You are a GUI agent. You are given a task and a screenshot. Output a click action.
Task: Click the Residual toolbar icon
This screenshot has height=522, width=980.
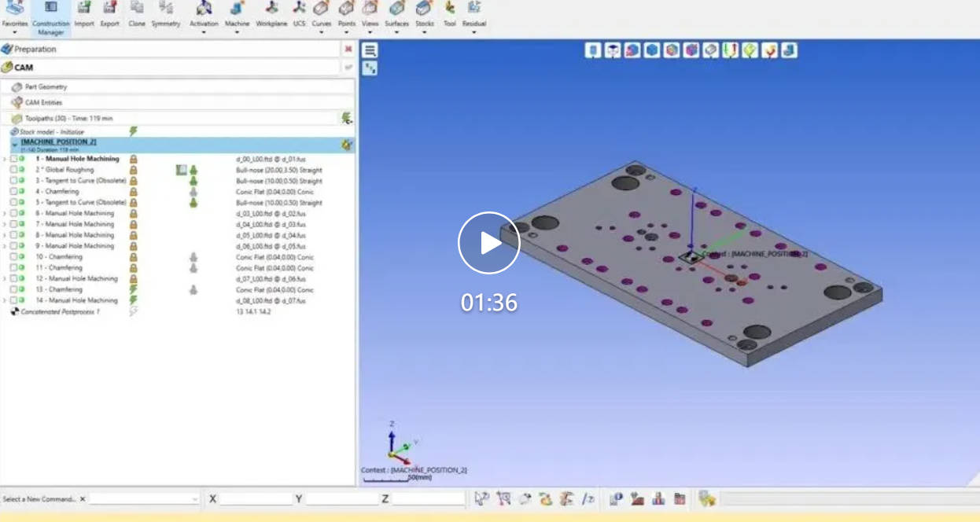[473, 14]
